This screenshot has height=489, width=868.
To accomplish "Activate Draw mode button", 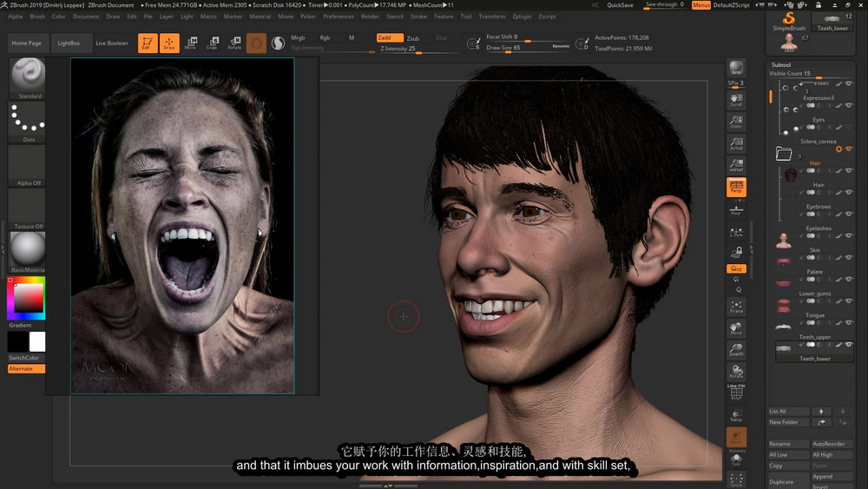I will click(x=169, y=43).
